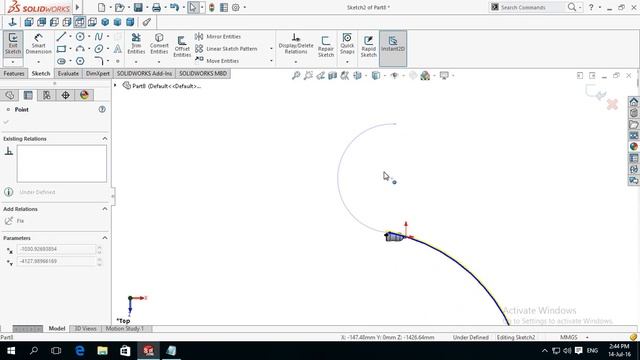Click the X coordinate parameter field
This screenshot has height=360, width=640.
tap(56, 249)
